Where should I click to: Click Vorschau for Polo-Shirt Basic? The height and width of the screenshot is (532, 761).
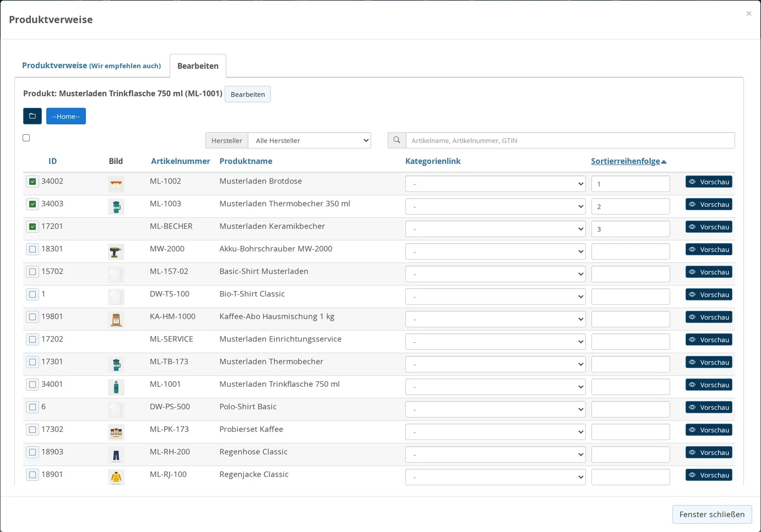[x=709, y=407]
